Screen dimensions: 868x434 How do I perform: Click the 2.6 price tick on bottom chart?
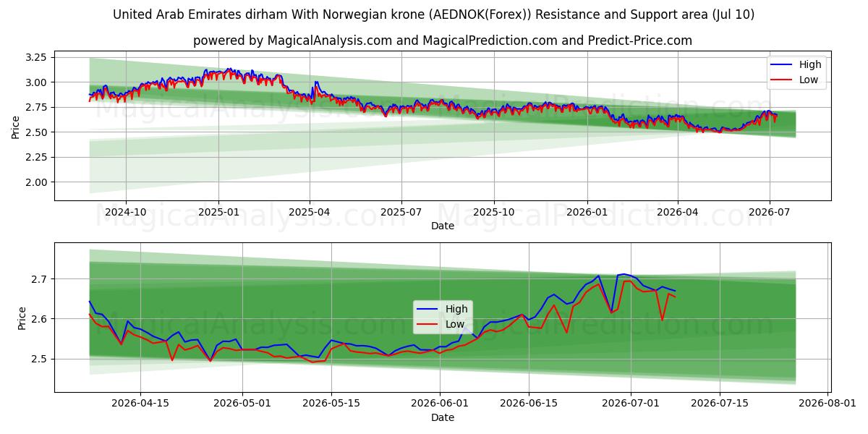click(41, 319)
